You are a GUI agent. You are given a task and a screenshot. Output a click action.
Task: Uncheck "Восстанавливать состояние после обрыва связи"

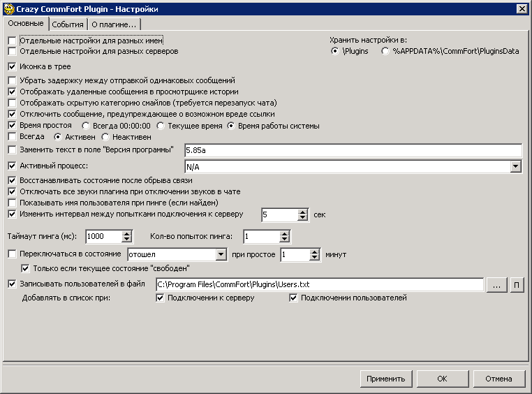[x=11, y=180]
